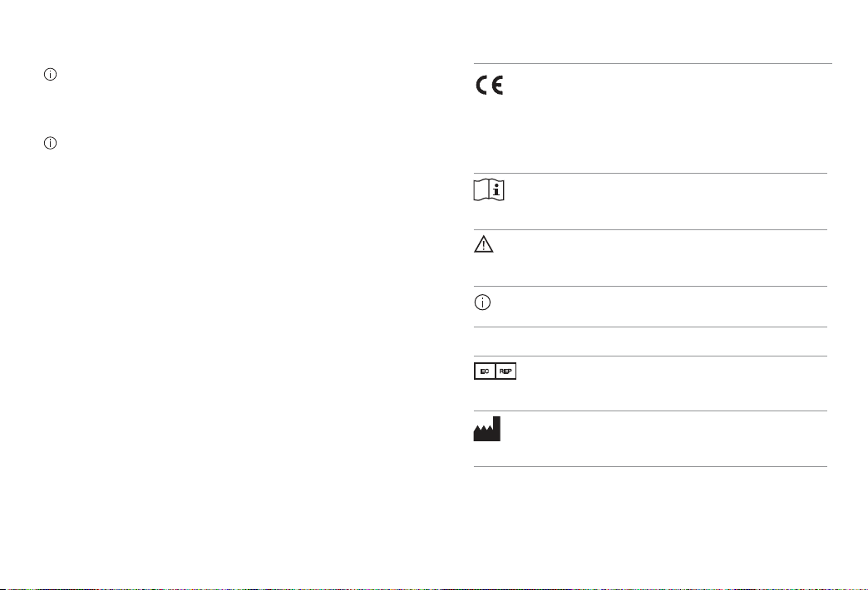Viewport: 868px width, 590px height.
Task: Select the letter E of the CE mark
Action: coord(496,86)
